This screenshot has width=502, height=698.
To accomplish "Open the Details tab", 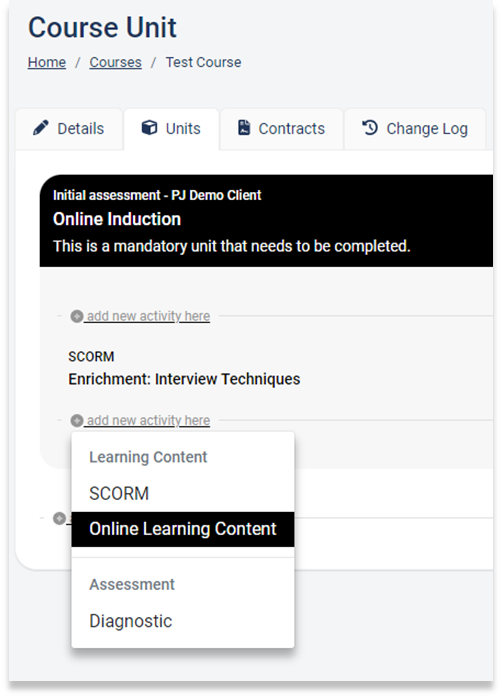I will [x=69, y=129].
